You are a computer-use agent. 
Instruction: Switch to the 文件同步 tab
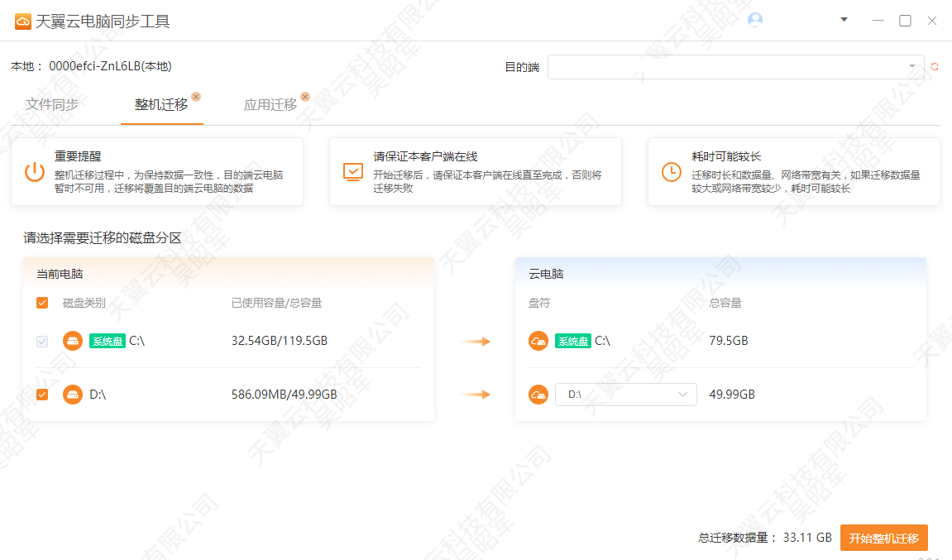(x=52, y=105)
